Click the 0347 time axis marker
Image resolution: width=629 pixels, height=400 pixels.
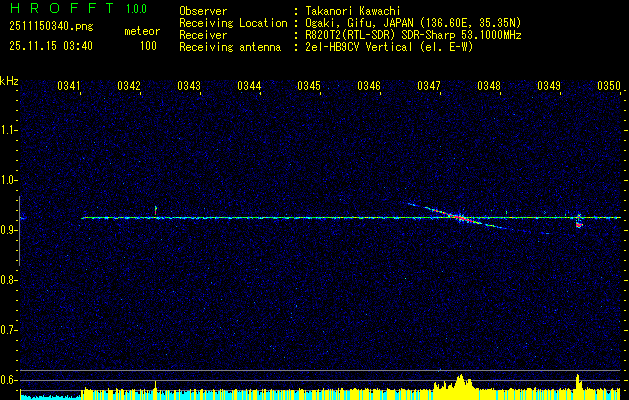(428, 86)
